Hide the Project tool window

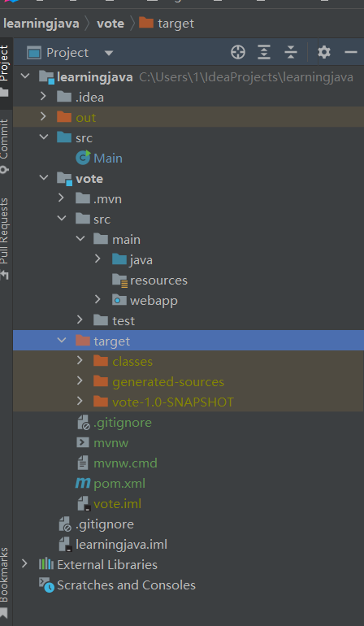pyautogui.click(x=350, y=52)
